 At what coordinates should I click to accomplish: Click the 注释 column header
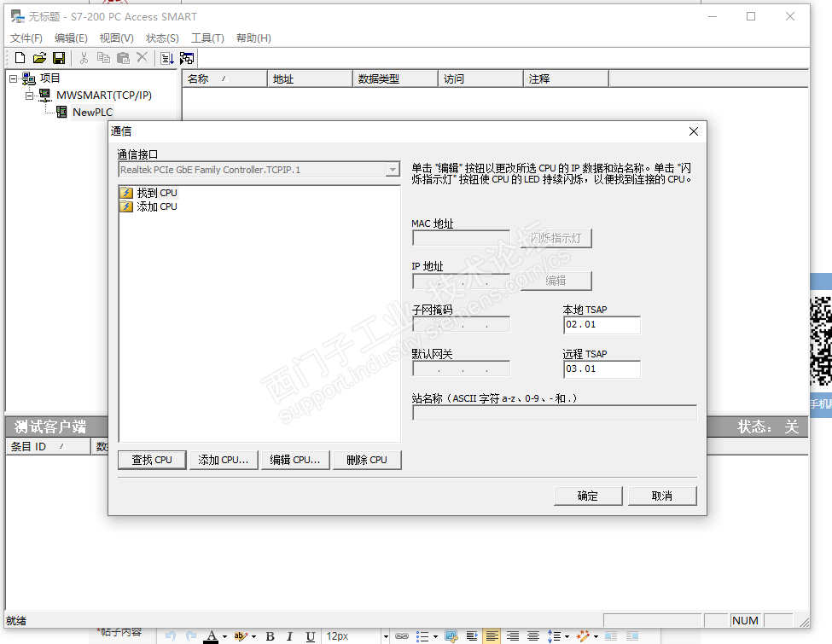[x=566, y=79]
